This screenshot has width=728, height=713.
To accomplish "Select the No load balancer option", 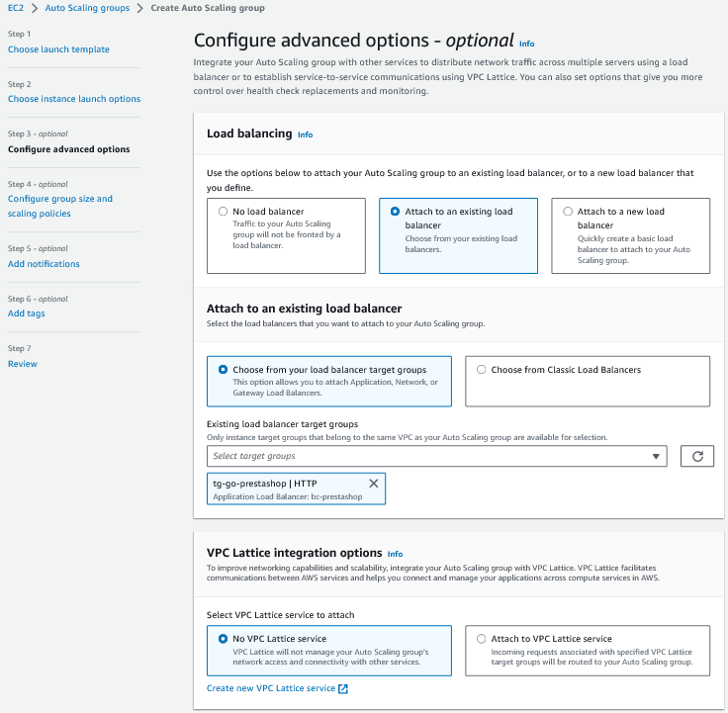I will (x=224, y=212).
